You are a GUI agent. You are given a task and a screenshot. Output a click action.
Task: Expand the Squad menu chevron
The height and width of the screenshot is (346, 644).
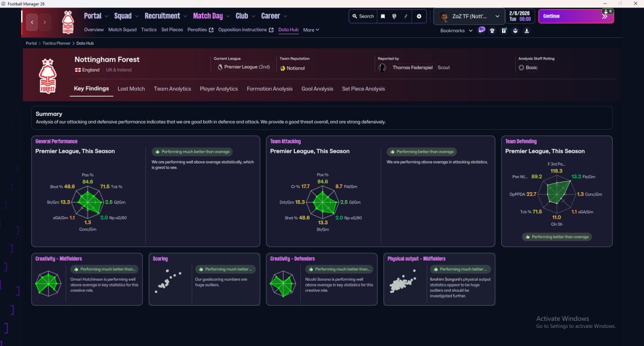pyautogui.click(x=136, y=16)
